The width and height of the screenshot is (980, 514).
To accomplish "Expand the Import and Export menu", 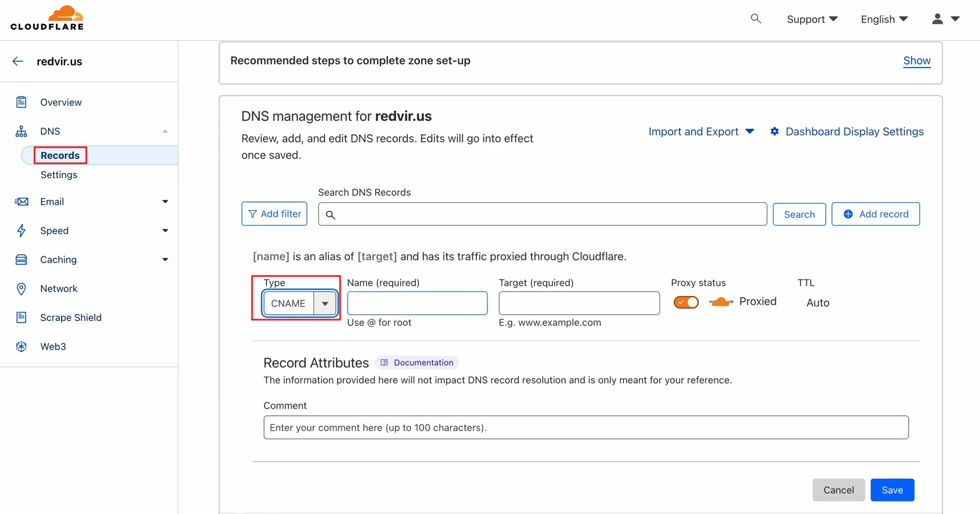I will (x=701, y=132).
